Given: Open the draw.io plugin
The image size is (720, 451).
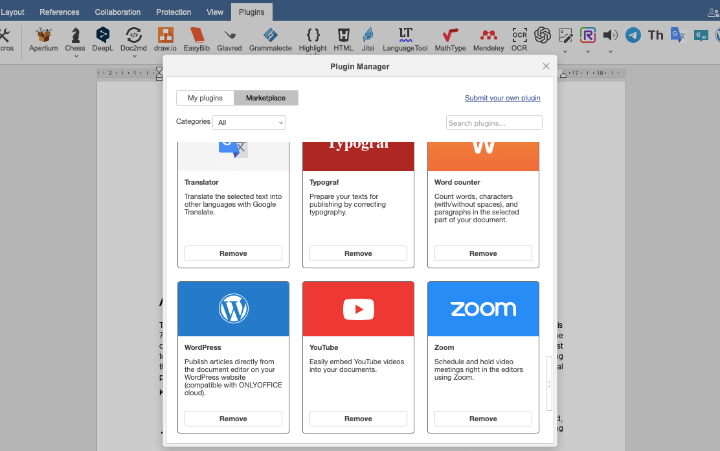Looking at the screenshot, I should click(165, 39).
